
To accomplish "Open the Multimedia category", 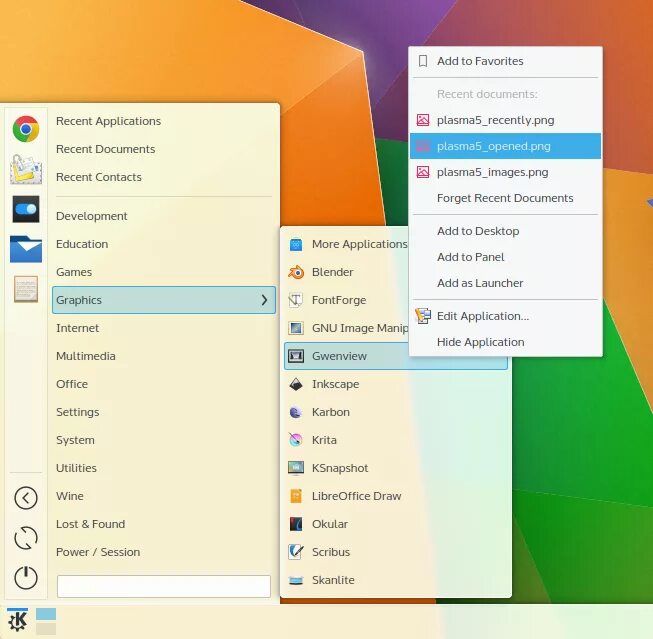I will [164, 356].
